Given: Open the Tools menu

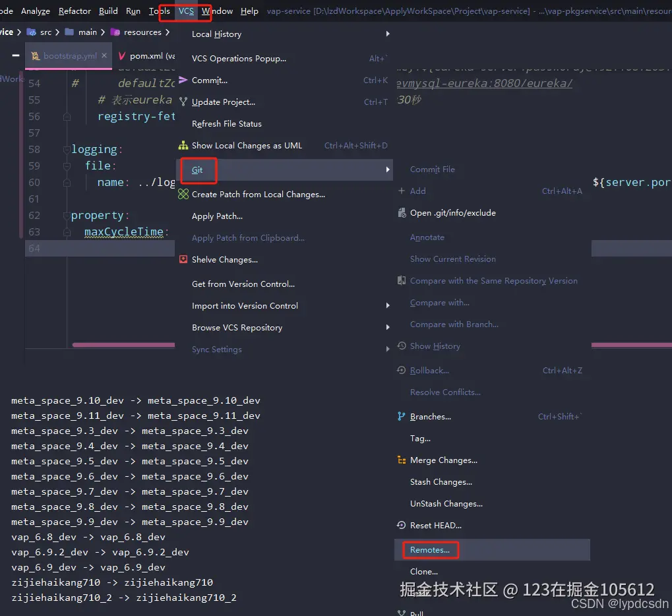Looking at the screenshot, I should (160, 11).
